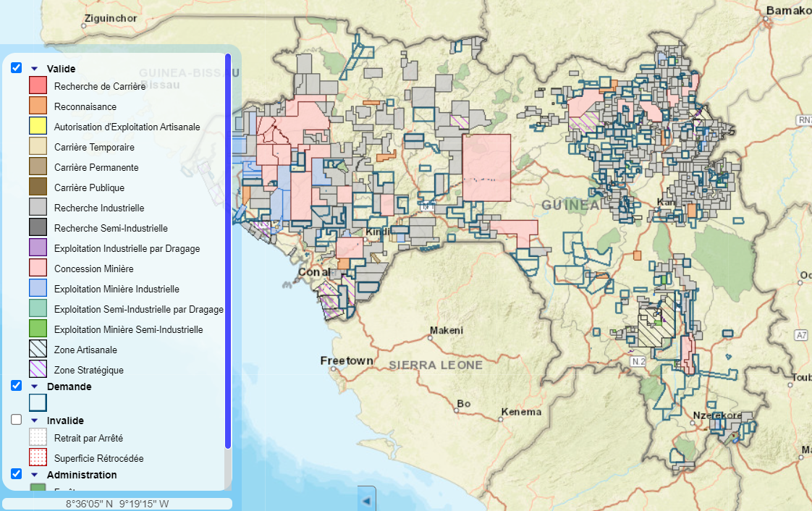This screenshot has width=812, height=511.
Task: Click the Retrait par Arrêté legend label
Action: (x=88, y=438)
